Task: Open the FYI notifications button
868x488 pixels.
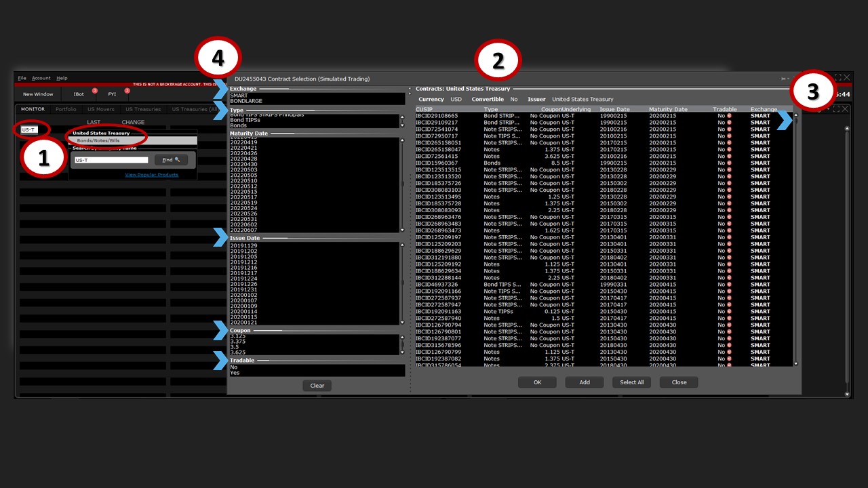Action: click(x=113, y=94)
